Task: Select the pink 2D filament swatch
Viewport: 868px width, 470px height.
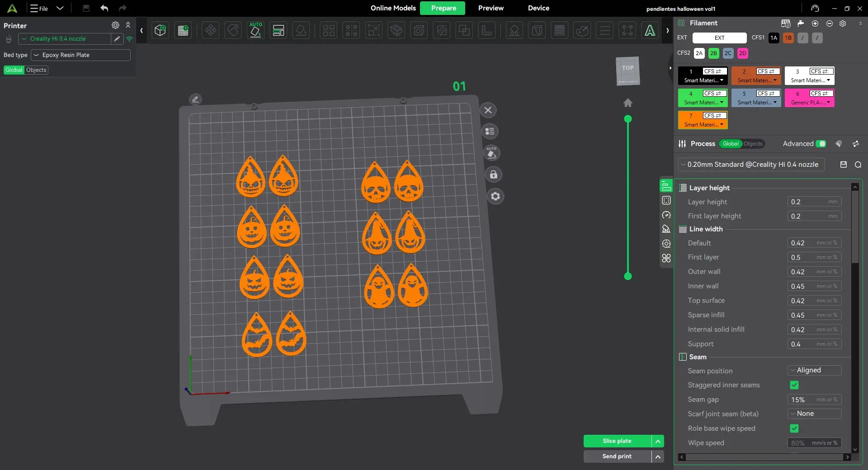Action: coord(742,53)
